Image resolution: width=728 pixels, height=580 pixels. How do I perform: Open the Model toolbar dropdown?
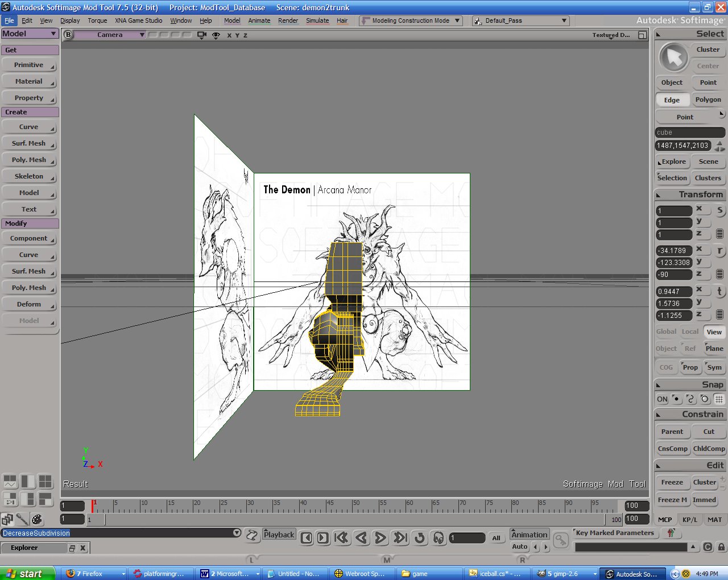point(30,34)
